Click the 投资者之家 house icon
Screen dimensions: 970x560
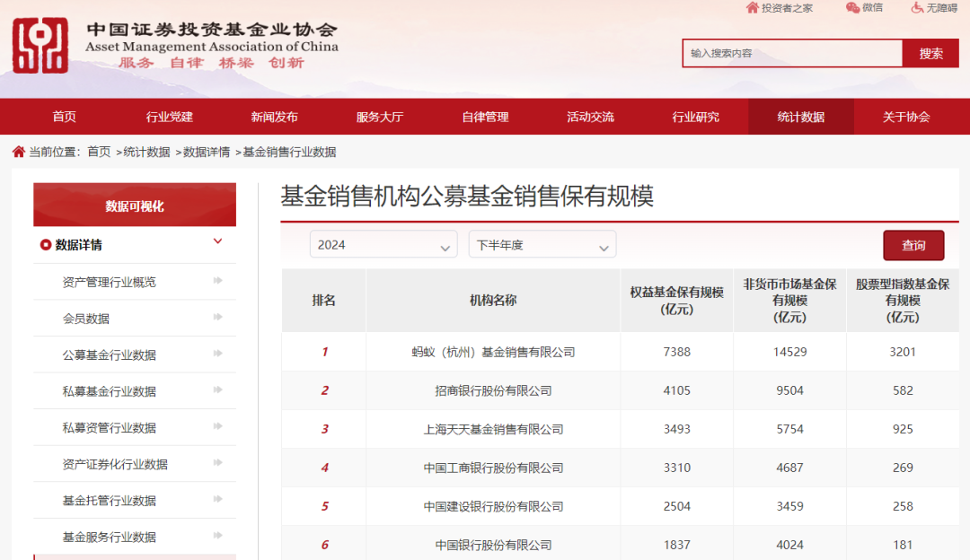pos(753,7)
